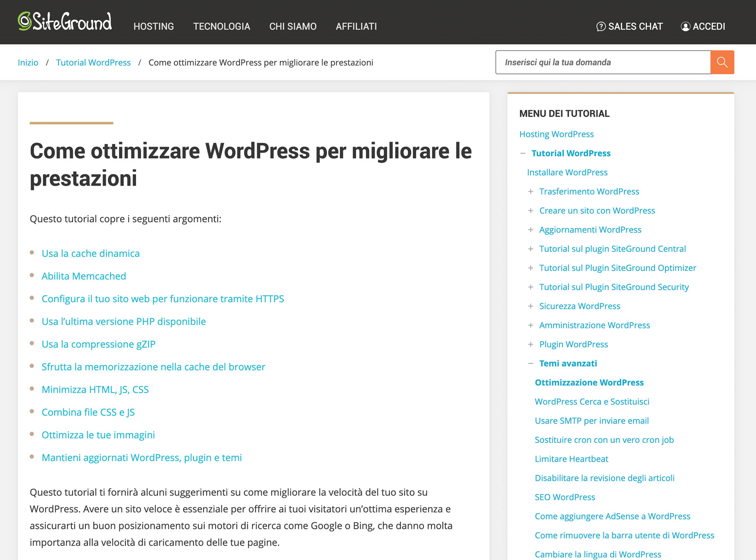Click the SiteGround logo
756x560 pixels.
(x=65, y=21)
